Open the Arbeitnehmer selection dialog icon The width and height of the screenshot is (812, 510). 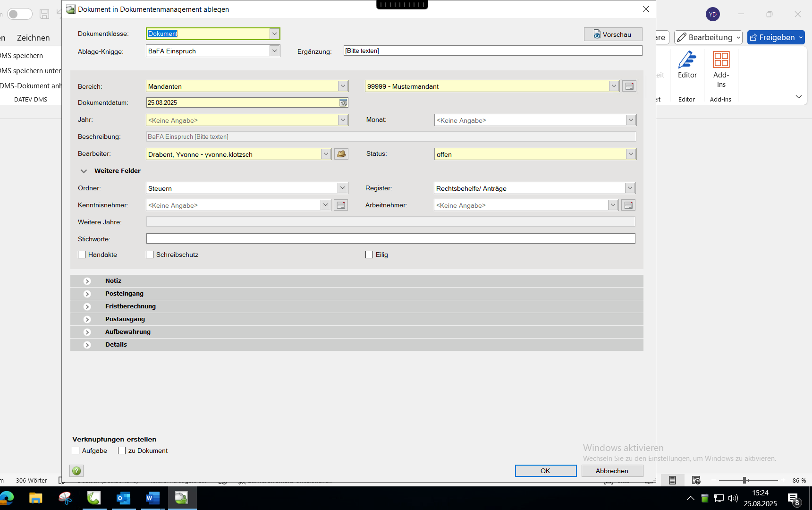(x=628, y=205)
